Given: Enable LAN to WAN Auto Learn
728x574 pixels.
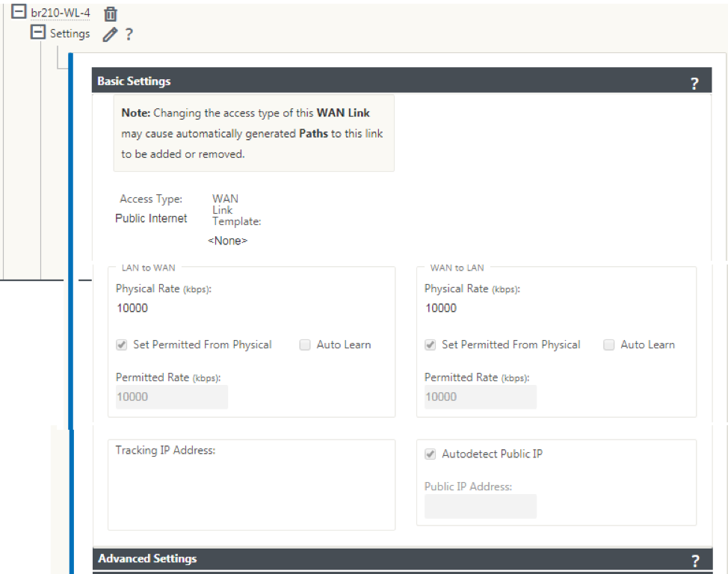Looking at the screenshot, I should [x=305, y=345].
